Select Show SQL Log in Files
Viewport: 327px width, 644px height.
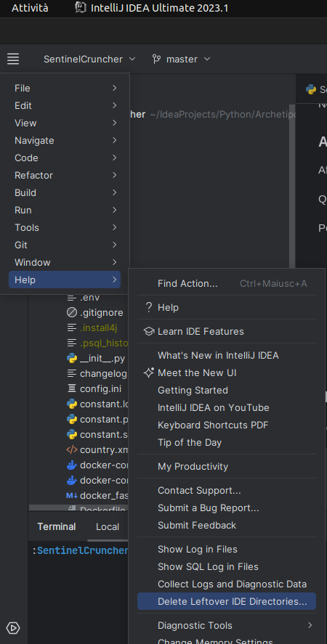pos(227,566)
